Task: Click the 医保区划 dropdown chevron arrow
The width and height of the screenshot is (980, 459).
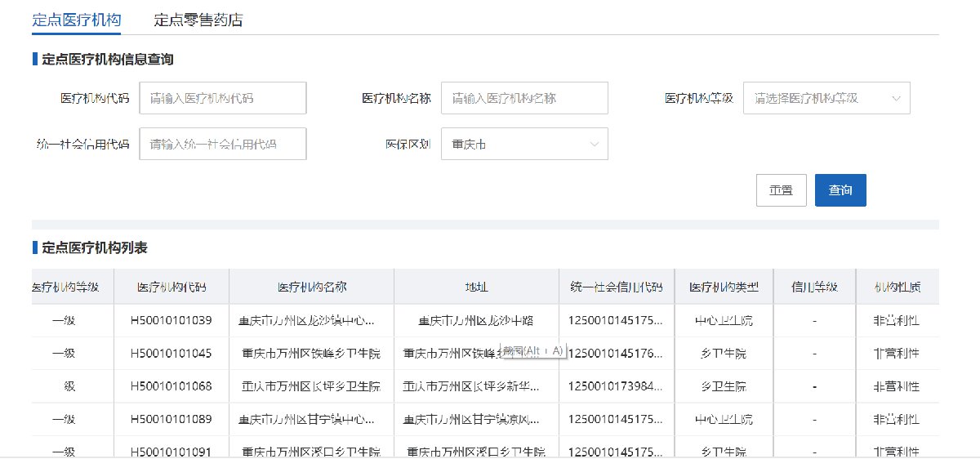Action: [594, 145]
